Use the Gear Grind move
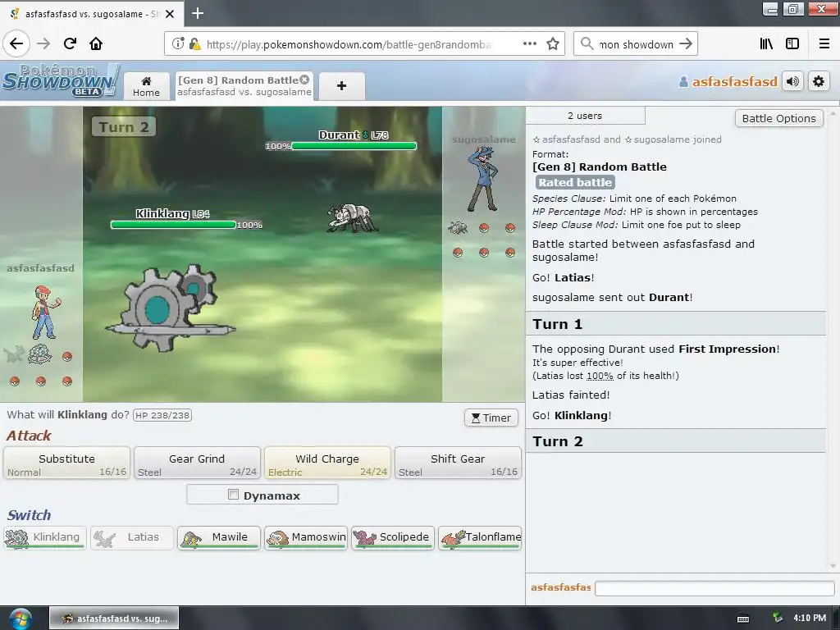 click(x=197, y=463)
